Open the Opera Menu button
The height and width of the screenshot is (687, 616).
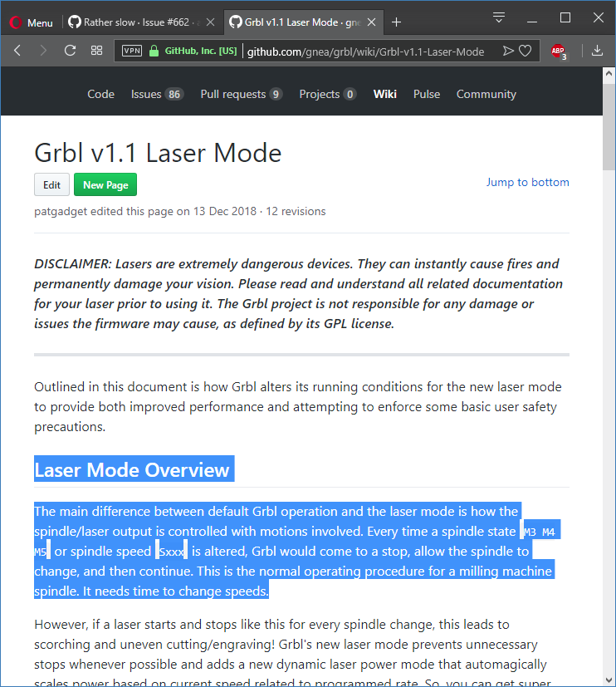click(x=31, y=22)
